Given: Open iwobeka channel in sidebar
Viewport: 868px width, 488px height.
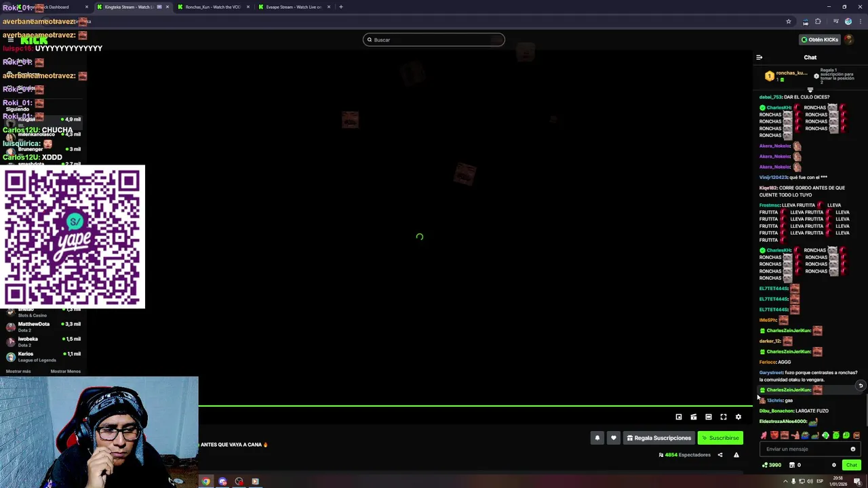Looking at the screenshot, I should pos(43,341).
